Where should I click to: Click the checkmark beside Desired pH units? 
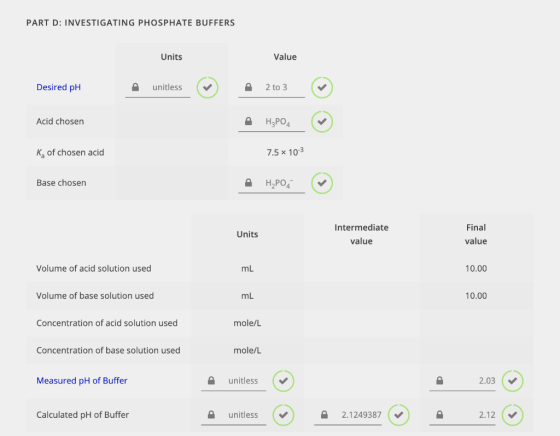(x=208, y=87)
